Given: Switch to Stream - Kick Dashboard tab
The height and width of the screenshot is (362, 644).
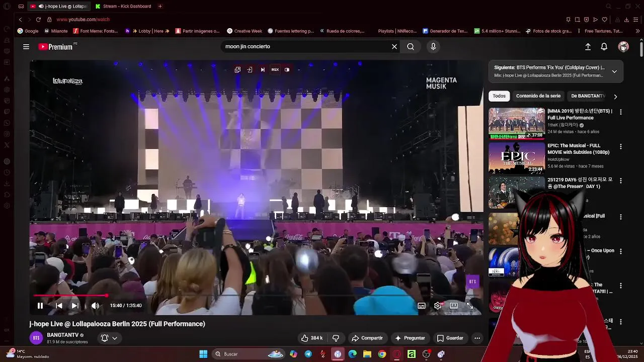Looking at the screenshot, I should click(x=123, y=7).
